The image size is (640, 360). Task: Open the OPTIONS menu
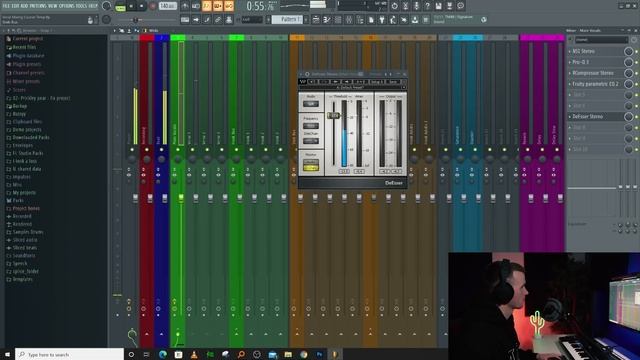67,6
